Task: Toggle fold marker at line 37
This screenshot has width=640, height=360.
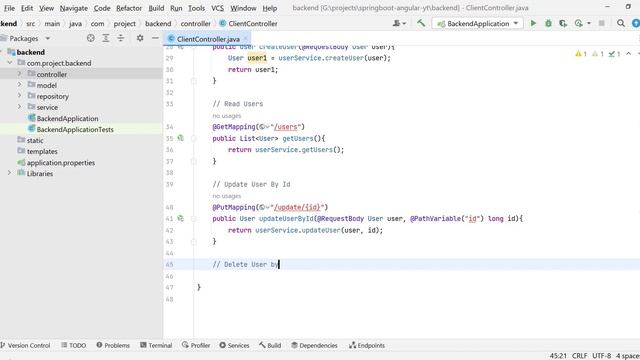Action: (193, 161)
